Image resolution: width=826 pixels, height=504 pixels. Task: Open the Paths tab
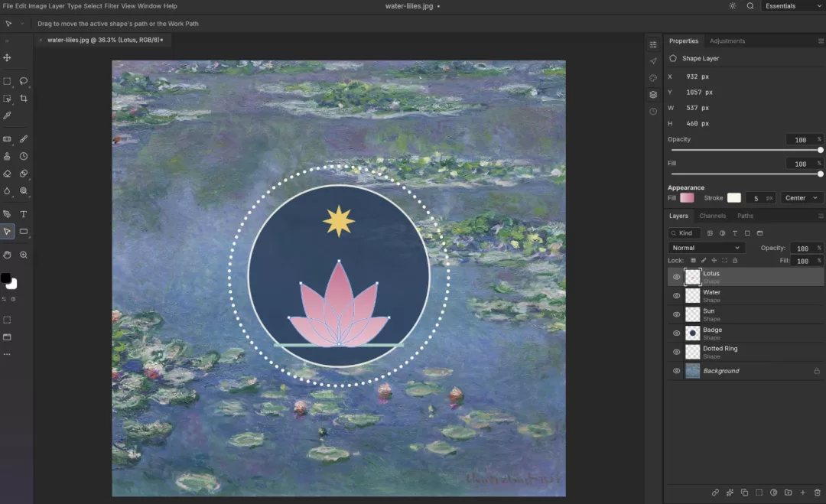[x=745, y=216]
